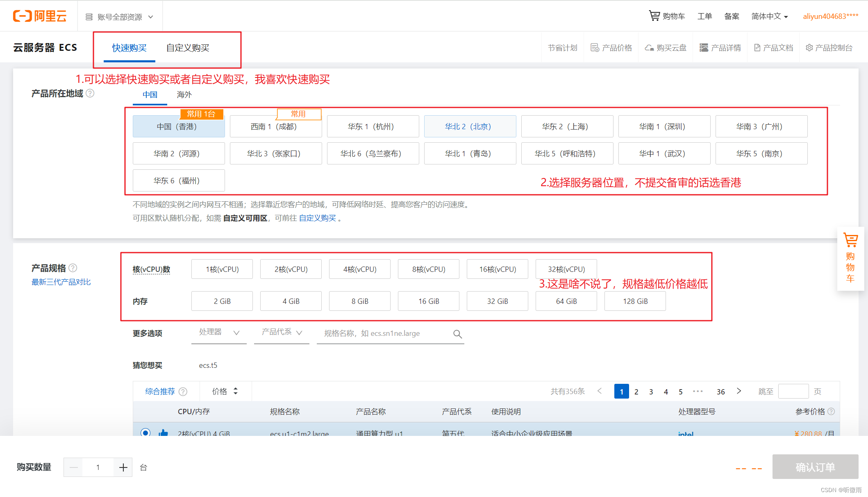The height and width of the screenshot is (497, 868).
Task: Switch to 快速购买 tab
Action: pyautogui.click(x=130, y=48)
